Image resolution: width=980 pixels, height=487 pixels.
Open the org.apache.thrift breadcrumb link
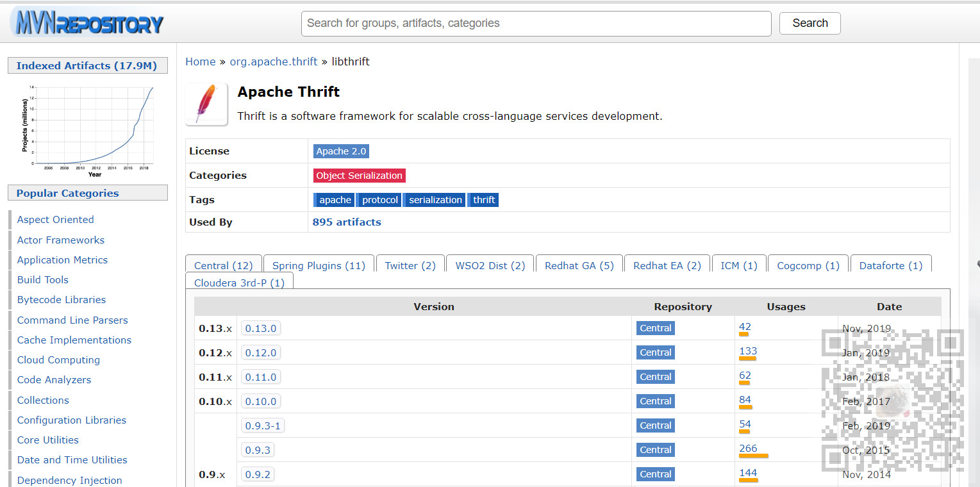[274, 62]
